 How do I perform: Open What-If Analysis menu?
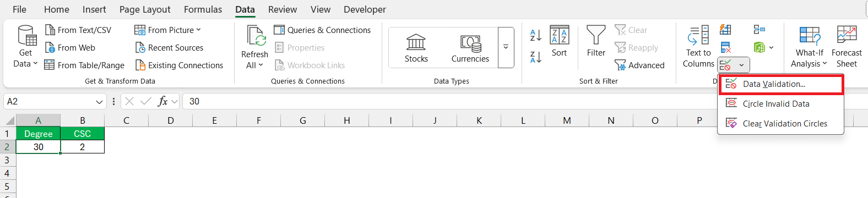coord(809,47)
